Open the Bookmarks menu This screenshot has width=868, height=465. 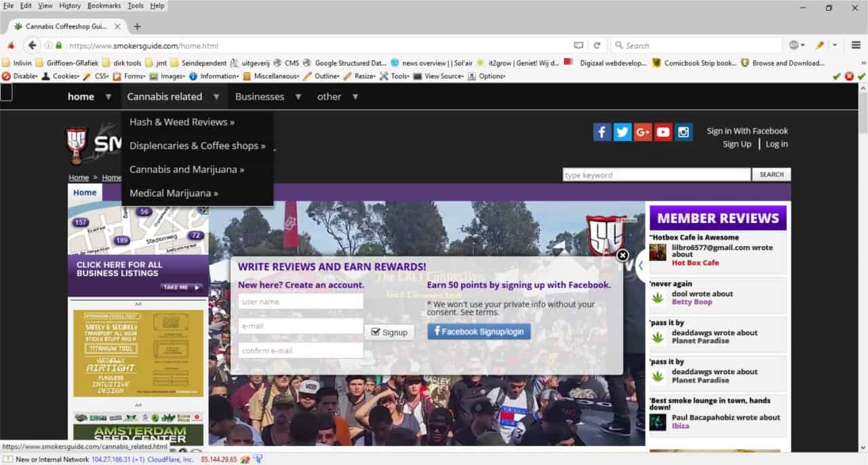pos(104,5)
